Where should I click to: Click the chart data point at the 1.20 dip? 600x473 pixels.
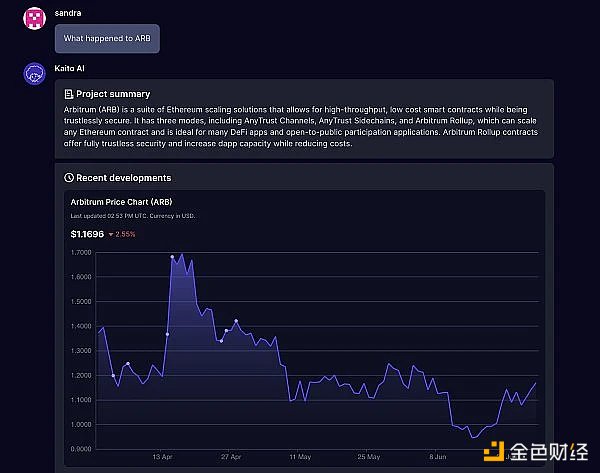113,375
